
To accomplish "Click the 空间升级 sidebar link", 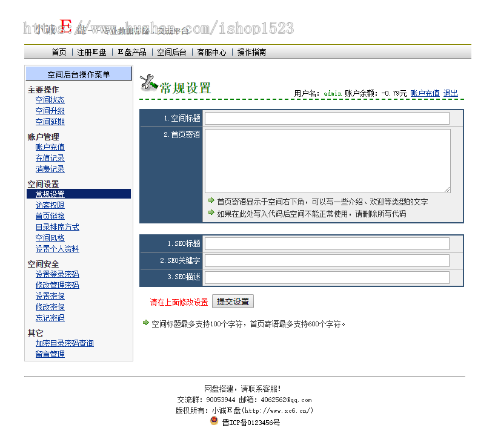I will tap(50, 111).
